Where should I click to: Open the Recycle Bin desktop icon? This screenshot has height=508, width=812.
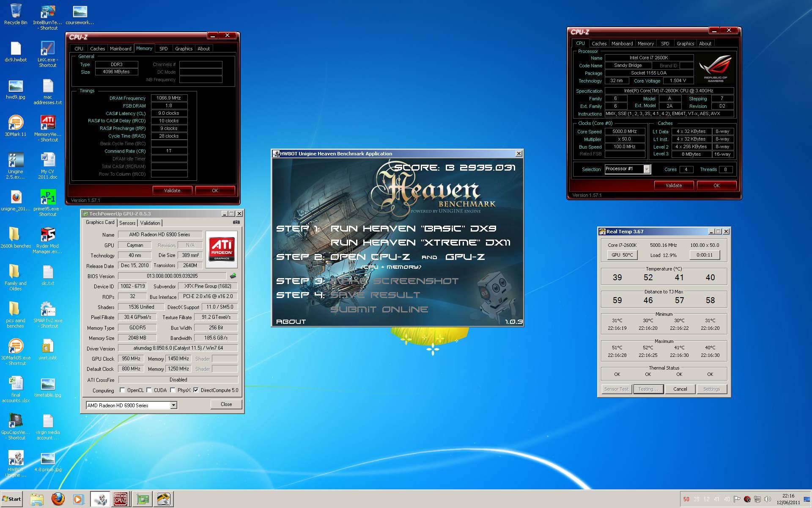click(16, 14)
